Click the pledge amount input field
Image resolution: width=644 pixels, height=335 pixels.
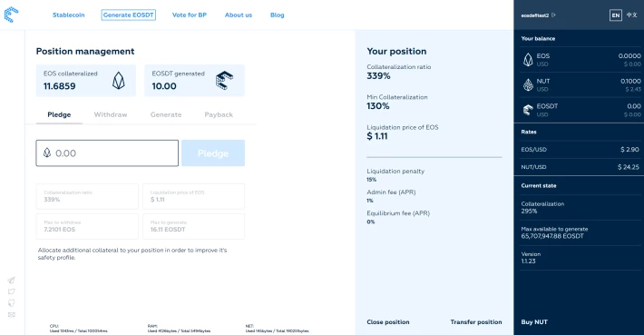click(107, 153)
